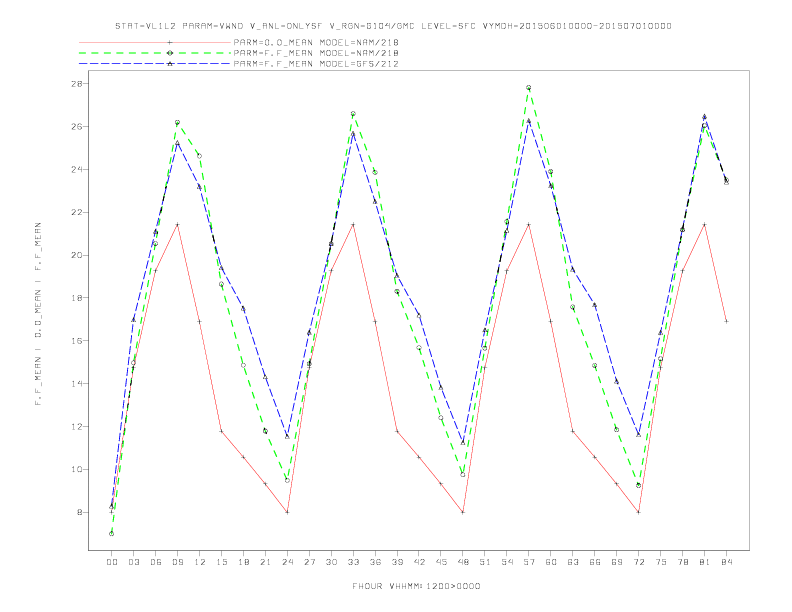This screenshot has height=612, width=792.
Task: Click x-axis tick label 51
Action: coord(485,562)
